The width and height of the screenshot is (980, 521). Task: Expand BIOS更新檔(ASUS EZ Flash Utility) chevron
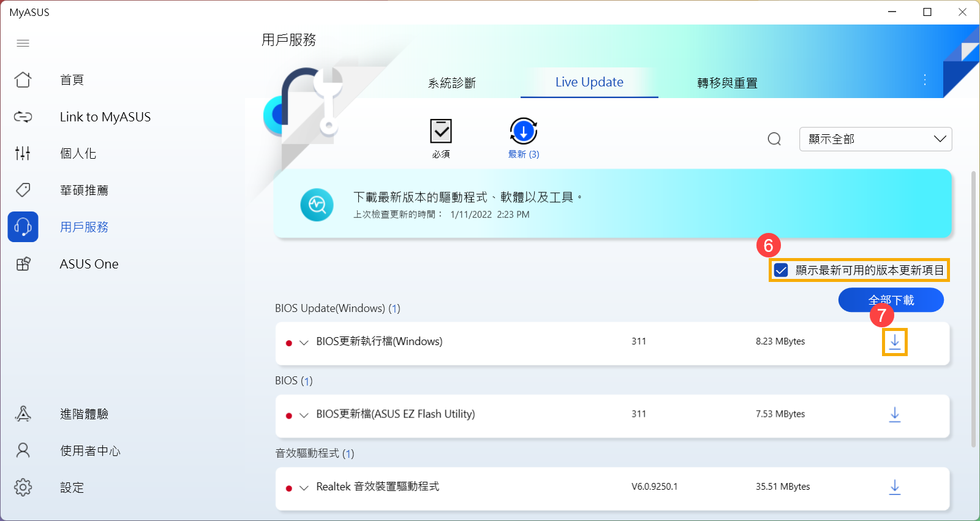[304, 415]
